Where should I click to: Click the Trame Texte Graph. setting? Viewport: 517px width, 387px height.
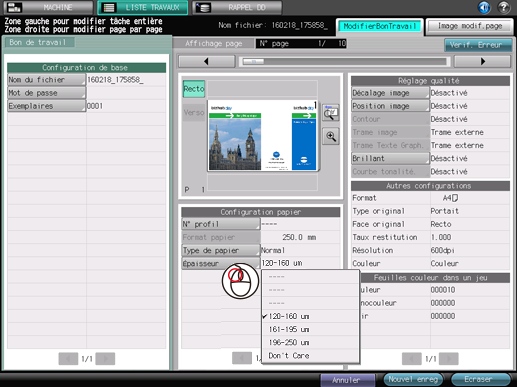tap(390, 145)
